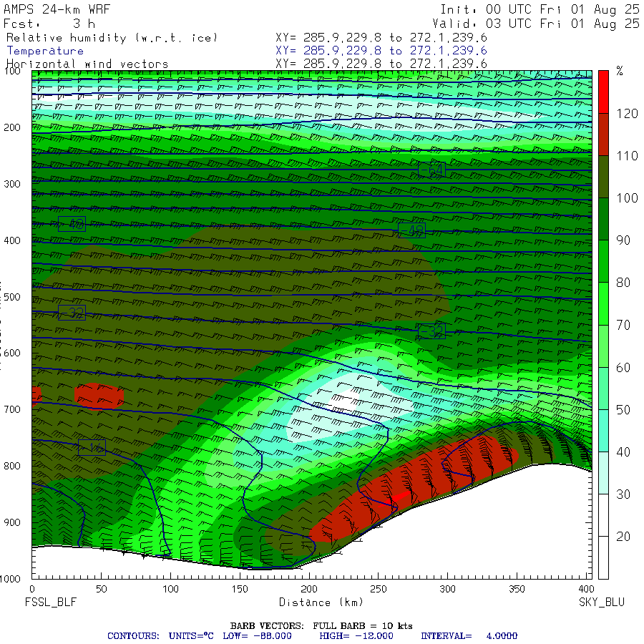Click XY coordinates line beside Relative humidity

[x=381, y=38]
